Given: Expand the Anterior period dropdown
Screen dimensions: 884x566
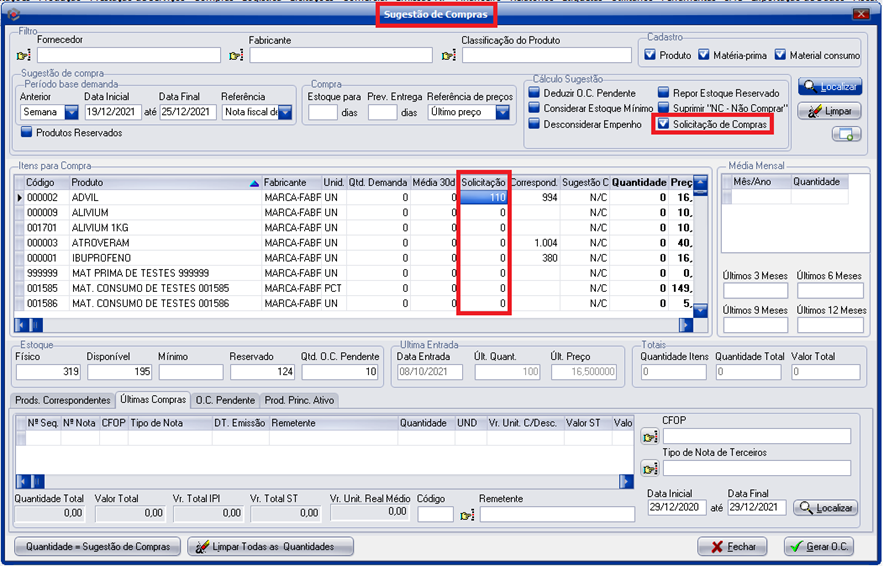Looking at the screenshot, I should point(71,113).
